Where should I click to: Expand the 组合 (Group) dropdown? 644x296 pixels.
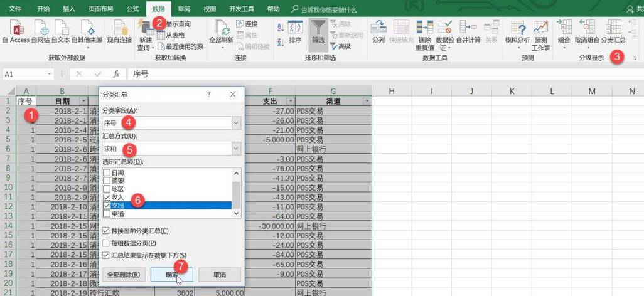(x=564, y=47)
